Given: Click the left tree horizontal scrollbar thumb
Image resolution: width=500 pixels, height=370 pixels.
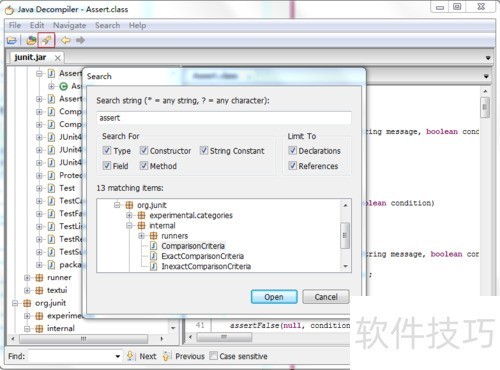Looking at the screenshot, I should pyautogui.click(x=83, y=339).
